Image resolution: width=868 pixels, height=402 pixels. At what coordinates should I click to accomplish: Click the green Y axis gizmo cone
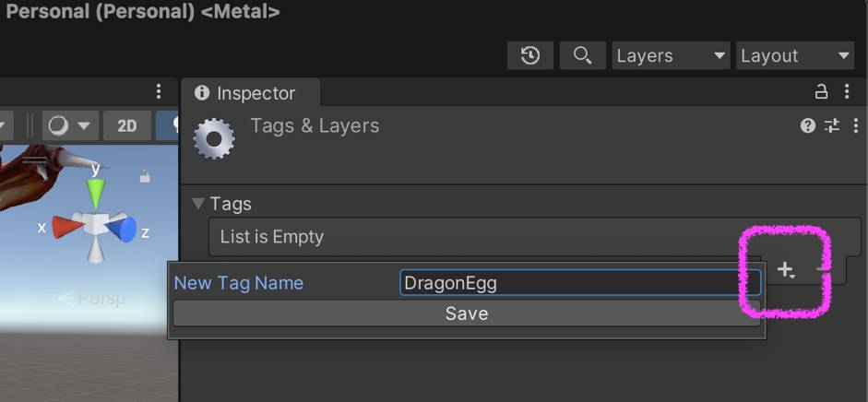(x=96, y=192)
